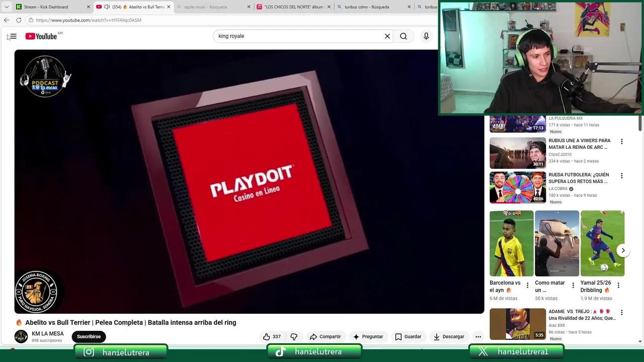
Task: Share the video via Compartir
Action: tap(325, 337)
